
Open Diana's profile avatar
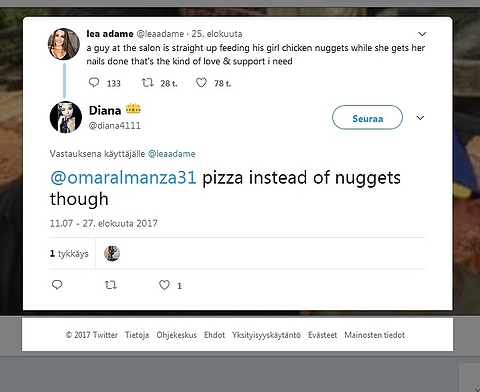pyautogui.click(x=66, y=117)
